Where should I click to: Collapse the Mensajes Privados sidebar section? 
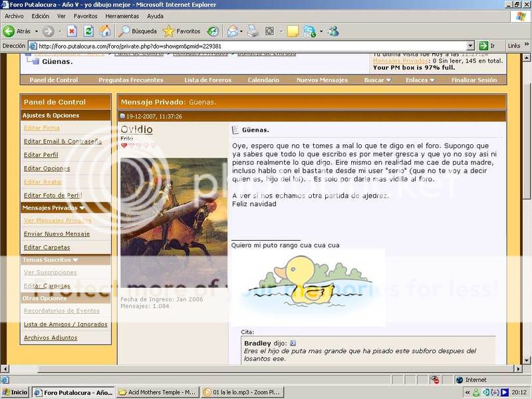tap(82, 208)
